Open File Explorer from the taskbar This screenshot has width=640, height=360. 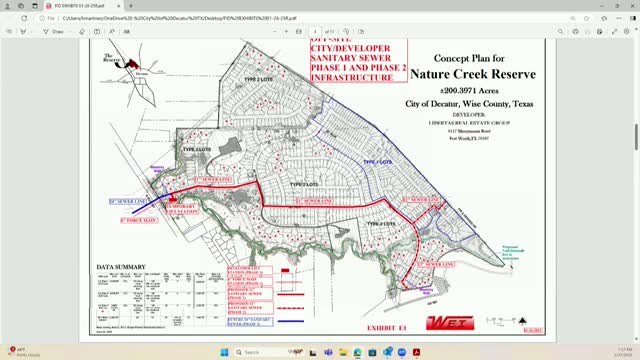343,352
